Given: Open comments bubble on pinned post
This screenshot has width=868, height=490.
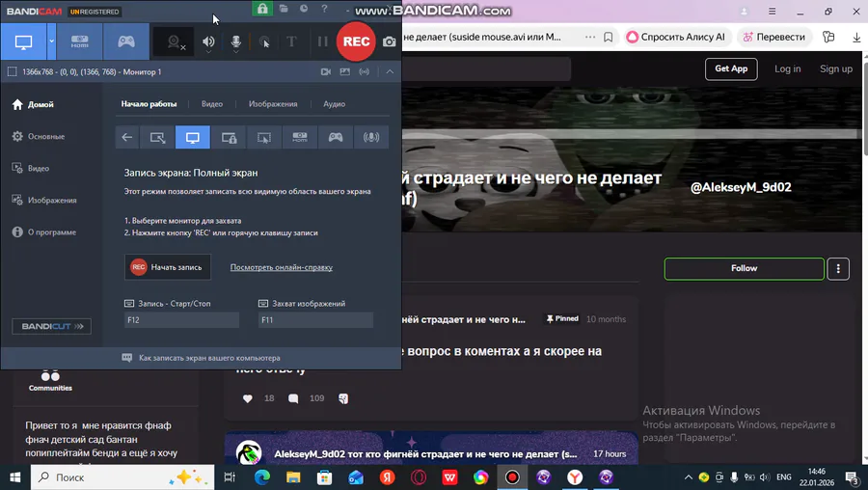Looking at the screenshot, I should (293, 398).
